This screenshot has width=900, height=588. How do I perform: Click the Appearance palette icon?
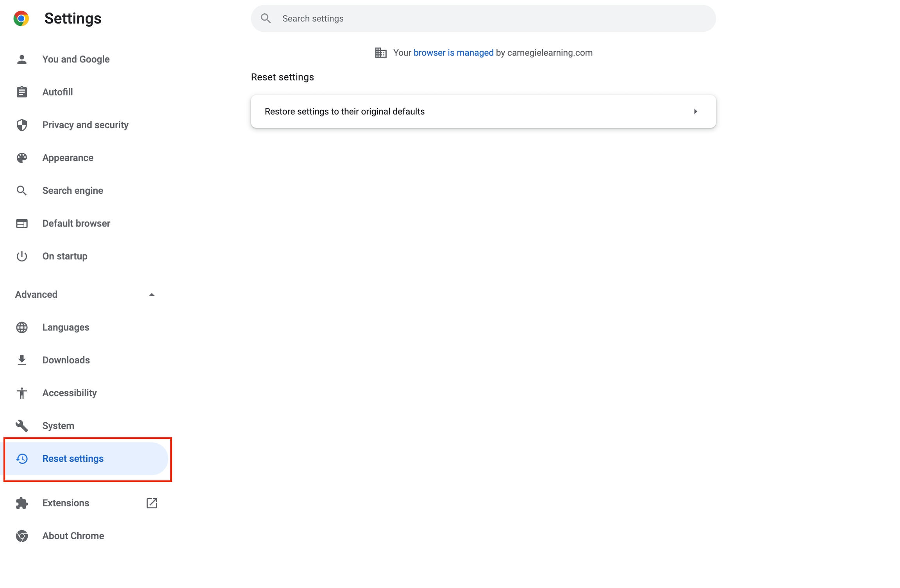[x=22, y=158]
